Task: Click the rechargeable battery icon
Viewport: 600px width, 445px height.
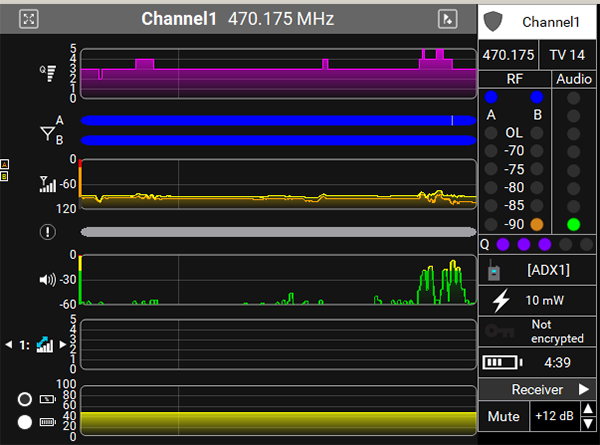Action: tap(47, 399)
